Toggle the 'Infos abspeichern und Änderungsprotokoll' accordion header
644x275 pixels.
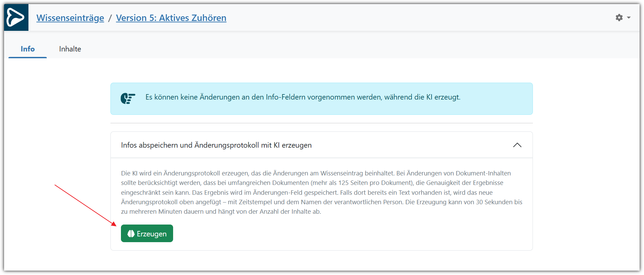216,145
